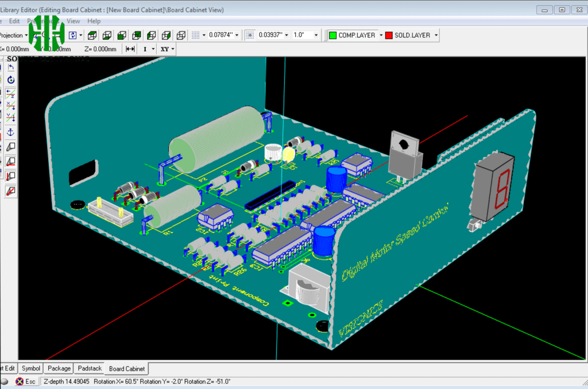Toggle the grid display icon
The width and height of the screenshot is (588, 389).
click(x=196, y=35)
